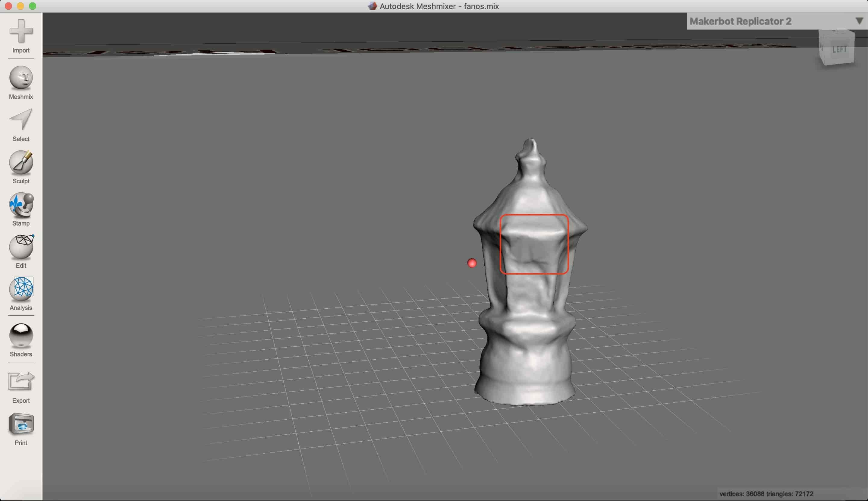Click the red pivot sphere marker
The width and height of the screenshot is (868, 501).
pos(472,263)
